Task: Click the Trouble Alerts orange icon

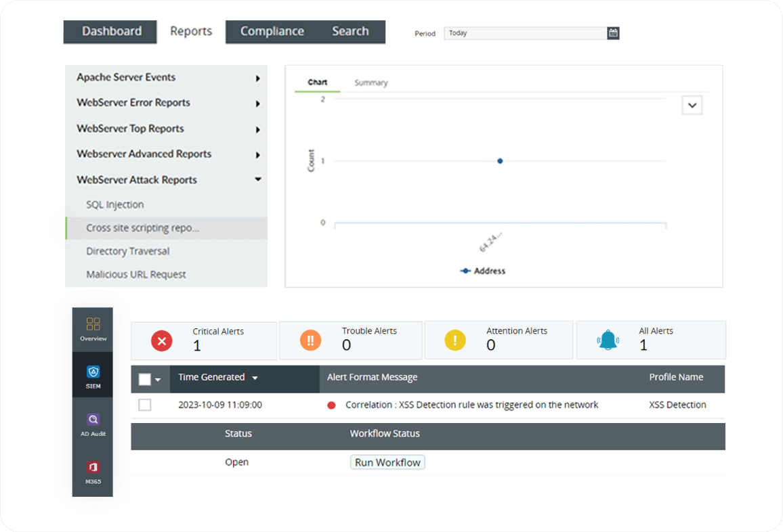Action: pyautogui.click(x=309, y=340)
